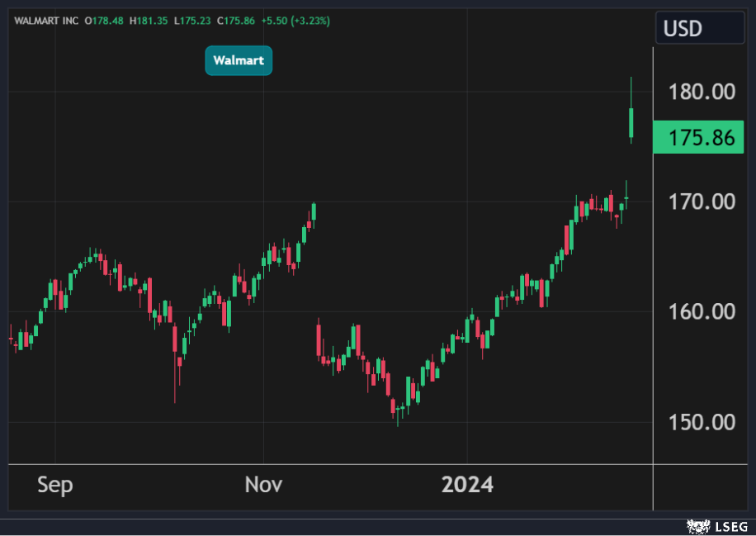The height and width of the screenshot is (536, 756).
Task: Click the 180.00 price axis label
Action: point(702,92)
